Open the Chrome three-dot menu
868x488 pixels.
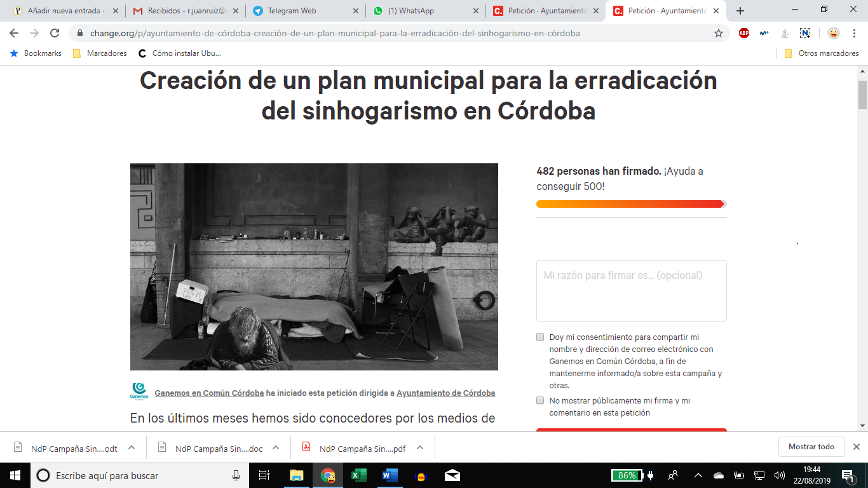point(853,33)
